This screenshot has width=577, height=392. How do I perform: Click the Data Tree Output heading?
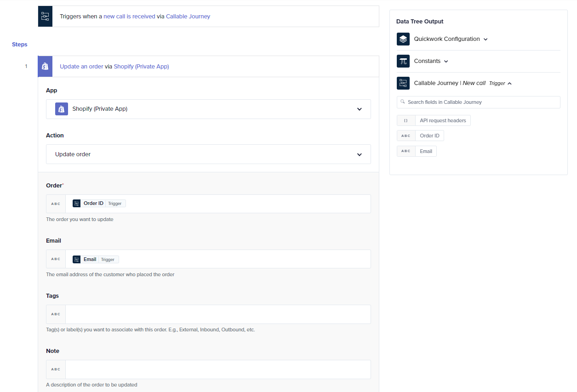420,22
